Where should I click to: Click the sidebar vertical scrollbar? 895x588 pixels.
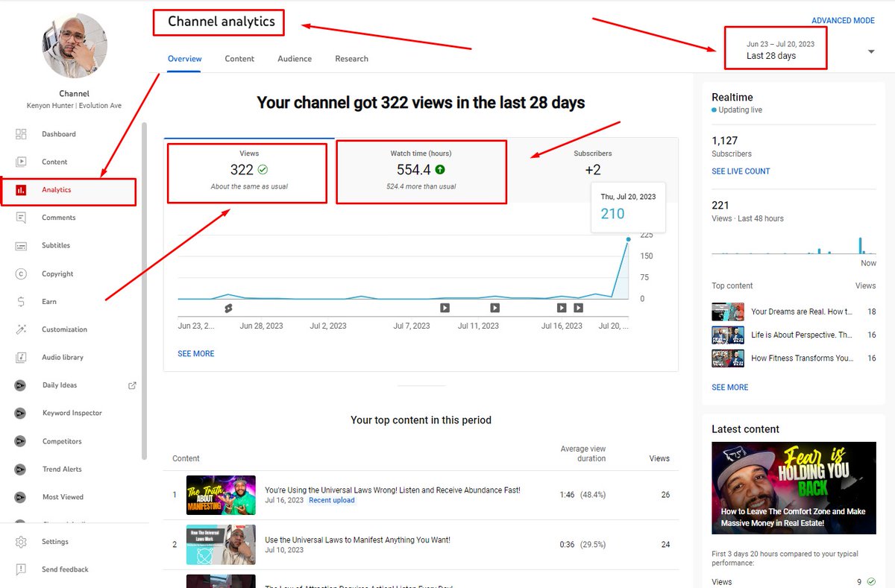145,291
